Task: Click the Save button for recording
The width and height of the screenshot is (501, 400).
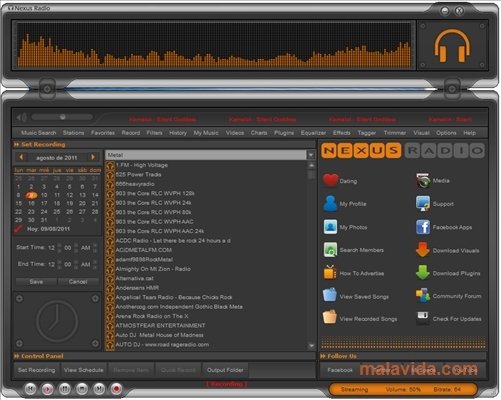Action: click(36, 282)
